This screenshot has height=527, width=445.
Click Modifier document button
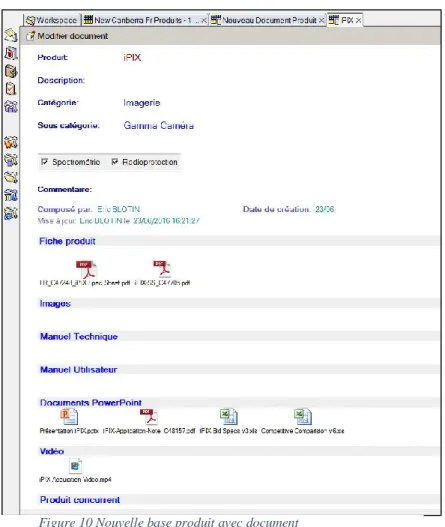pyautogui.click(x=67, y=36)
